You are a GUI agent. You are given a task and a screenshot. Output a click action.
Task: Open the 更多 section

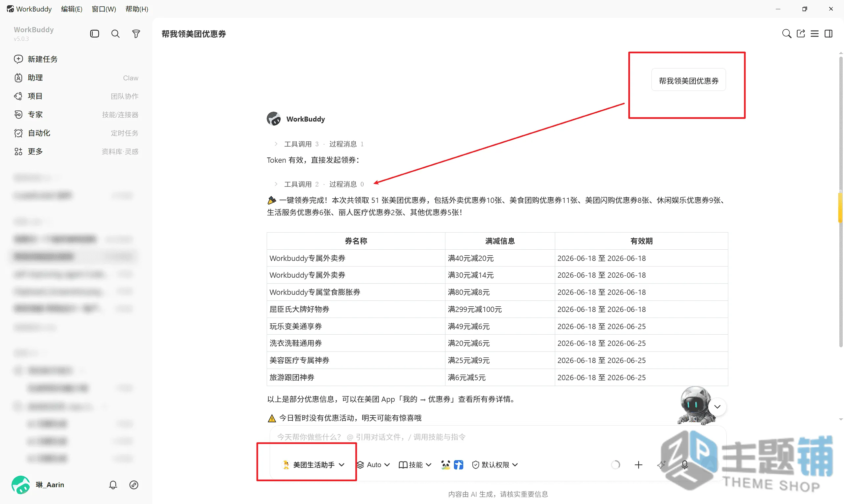pos(75,152)
